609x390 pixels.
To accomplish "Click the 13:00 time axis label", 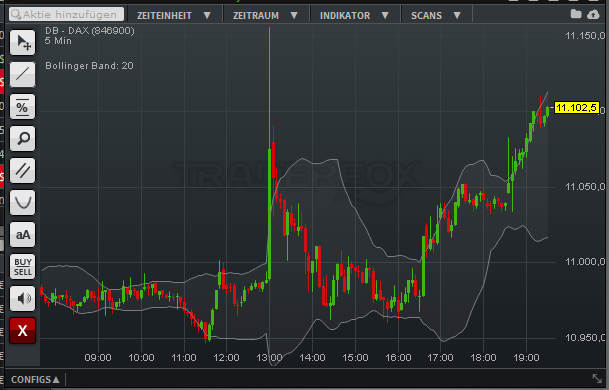I will pyautogui.click(x=269, y=358).
